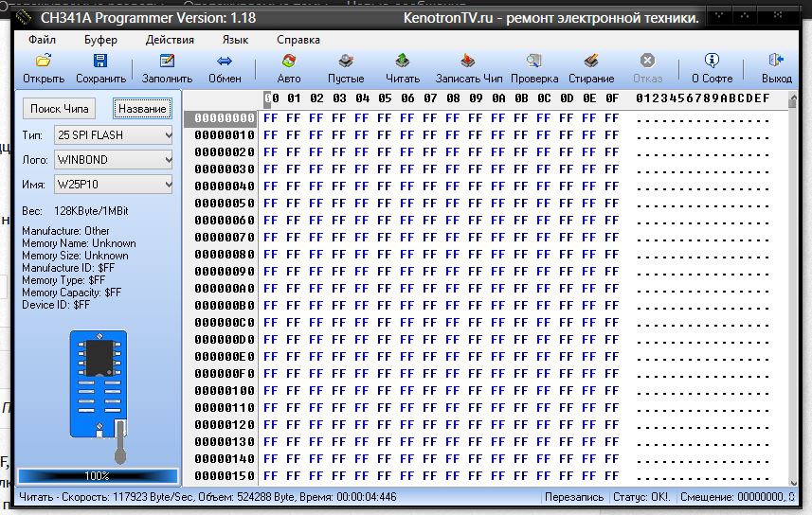The image size is (812, 515).
Task: Click the Заполнить (Fill) toolbar icon
Action: (x=167, y=62)
